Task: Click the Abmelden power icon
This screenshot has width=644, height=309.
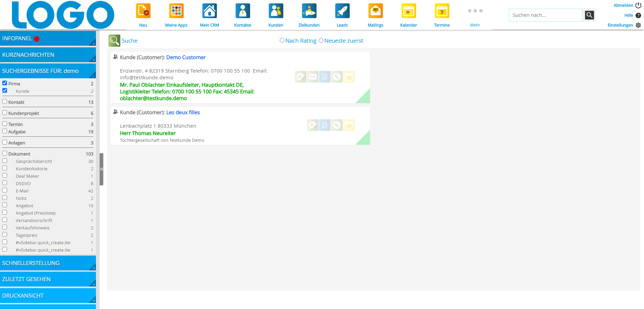Action: click(638, 5)
